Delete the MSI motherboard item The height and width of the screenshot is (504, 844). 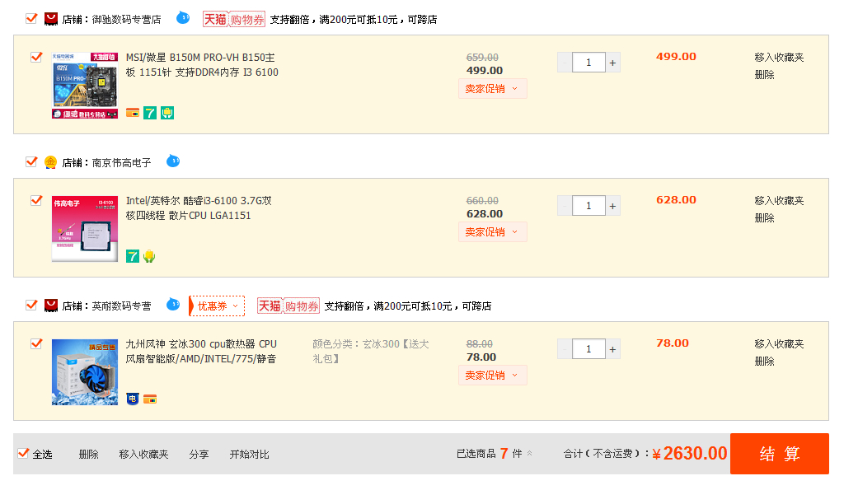764,75
